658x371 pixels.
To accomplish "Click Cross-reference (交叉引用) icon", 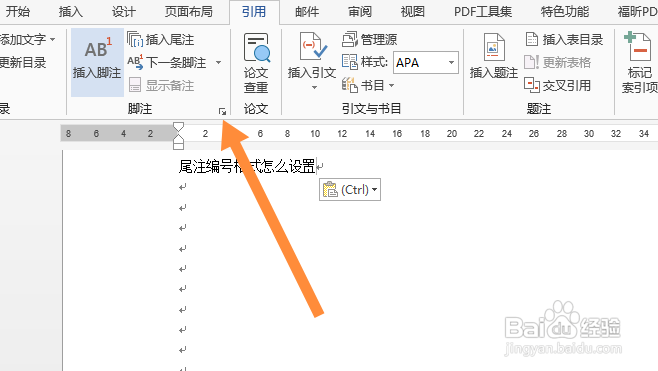I will pyautogui.click(x=532, y=85).
